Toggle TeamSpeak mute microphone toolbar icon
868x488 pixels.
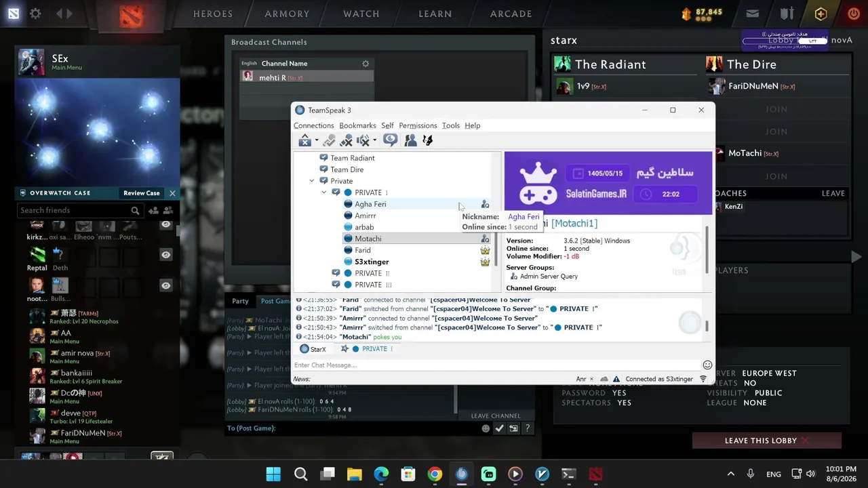346,140
